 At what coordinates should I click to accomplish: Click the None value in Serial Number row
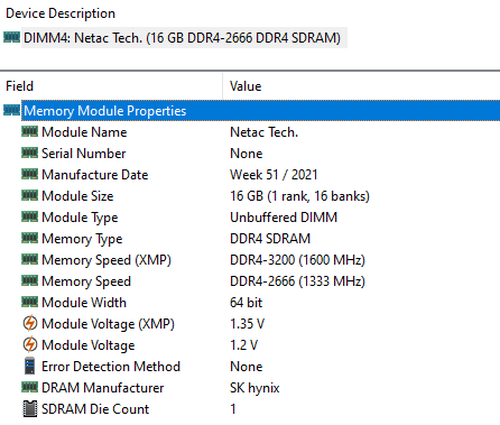click(x=246, y=154)
